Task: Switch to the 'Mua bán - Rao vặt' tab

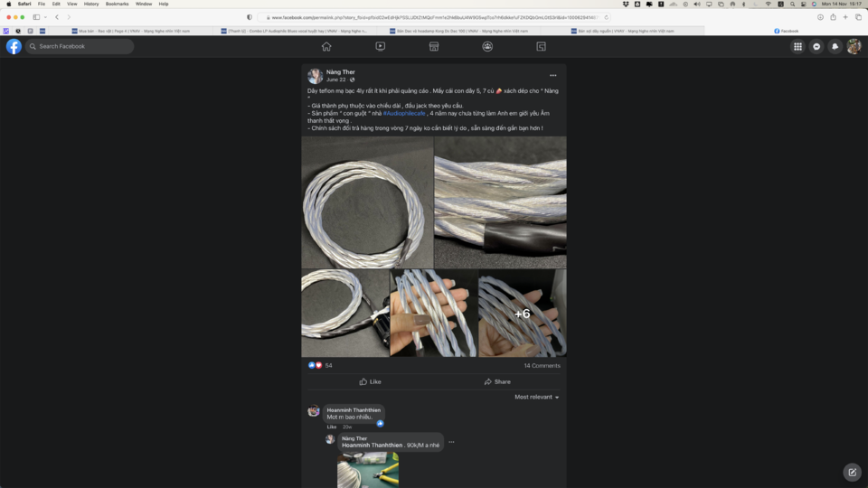Action: pyautogui.click(x=130, y=31)
